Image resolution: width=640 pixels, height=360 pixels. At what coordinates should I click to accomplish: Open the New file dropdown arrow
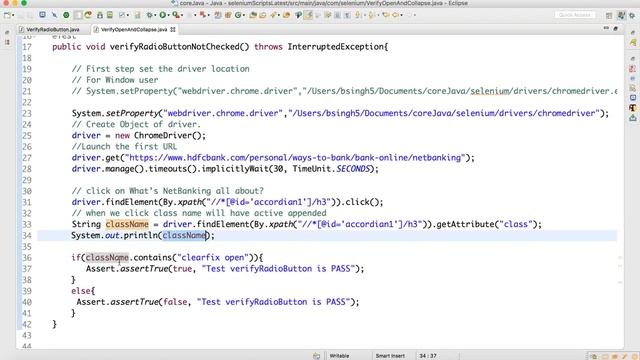click(13, 15)
